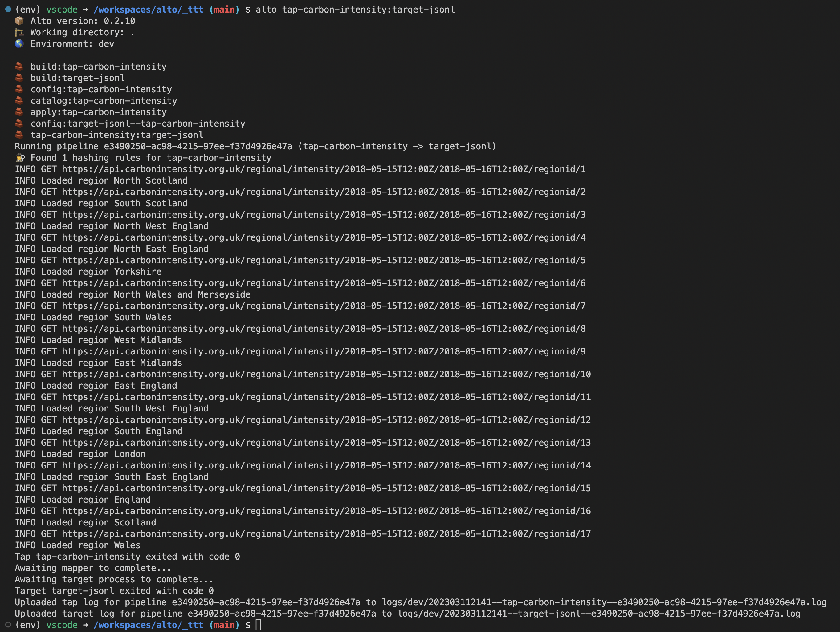Click the Loaded region East Midlands line
840x632 pixels.
[98, 363]
